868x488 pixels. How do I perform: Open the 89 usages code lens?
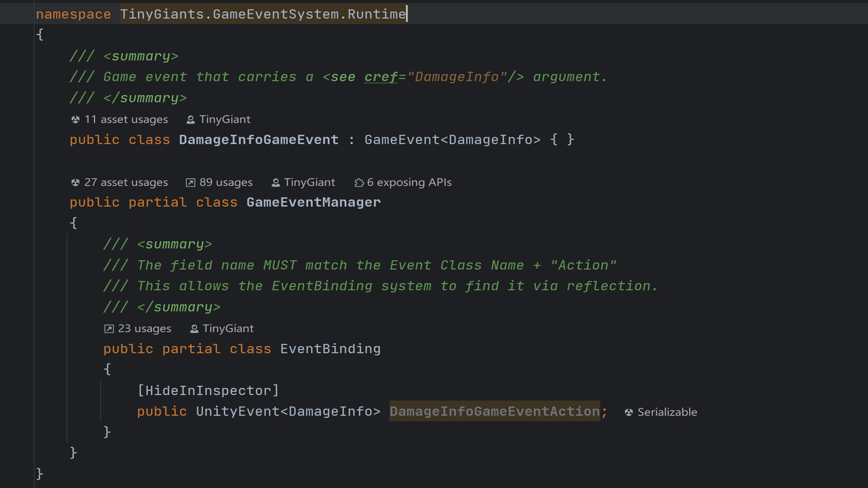pos(226,183)
